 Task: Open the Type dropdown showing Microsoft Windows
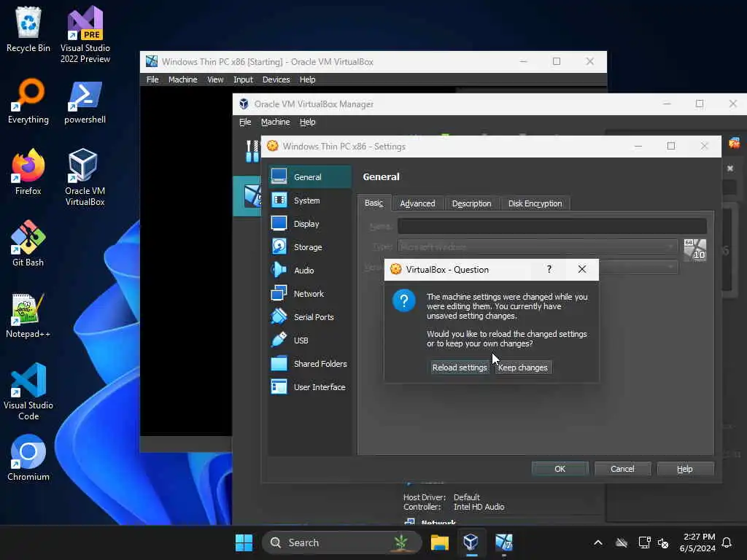click(538, 246)
